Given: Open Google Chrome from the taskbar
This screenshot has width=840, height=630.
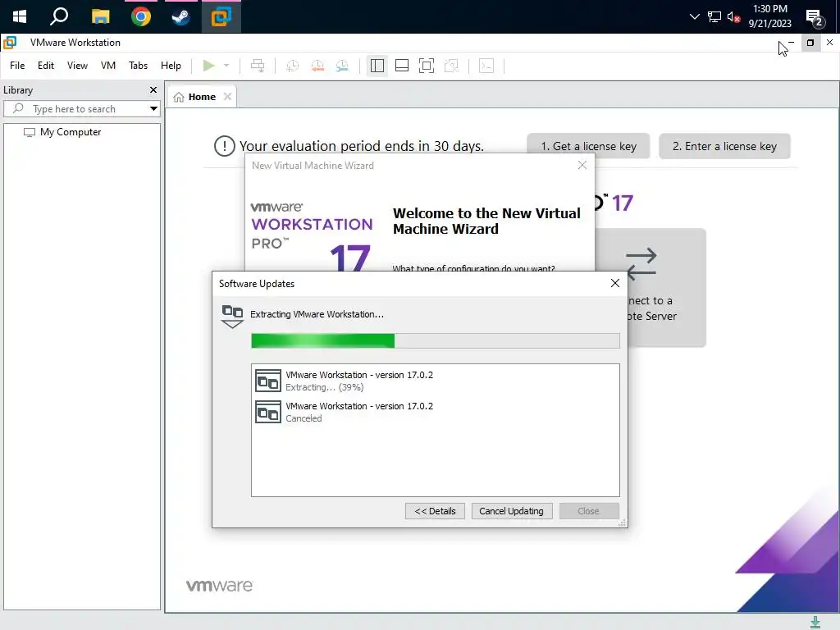Looking at the screenshot, I should pos(141,16).
